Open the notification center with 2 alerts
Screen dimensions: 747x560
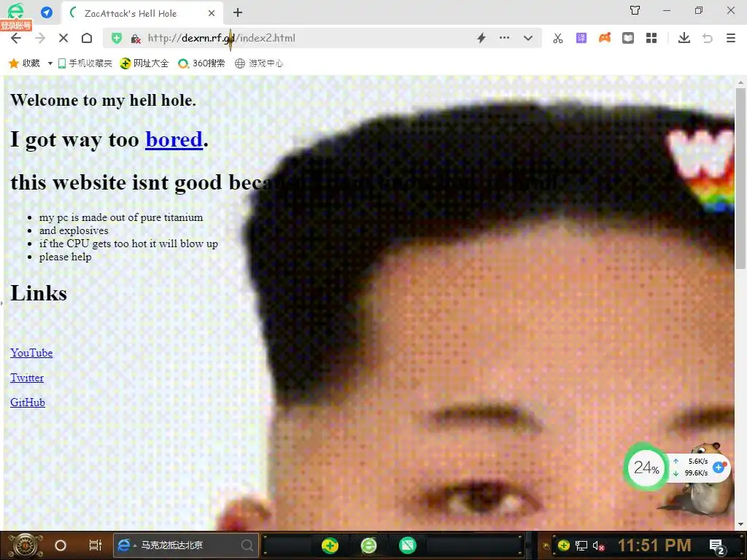pyautogui.click(x=717, y=547)
